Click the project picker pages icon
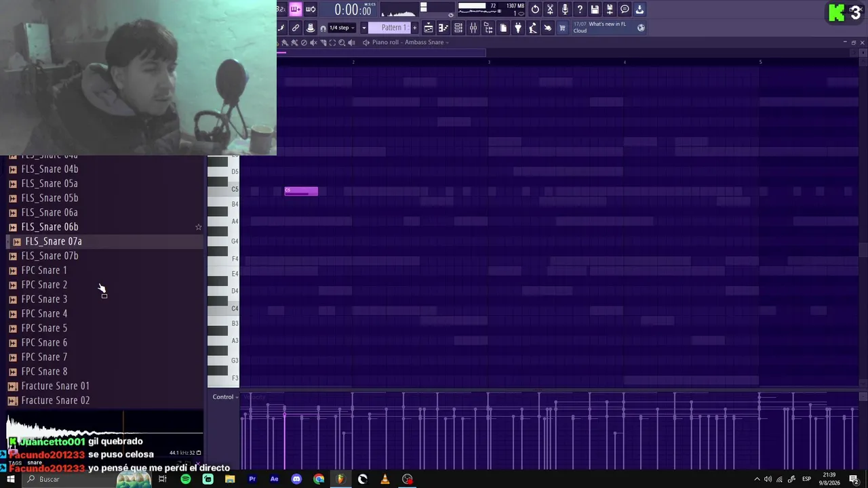Viewport: 868px width, 488px height. 503,28
